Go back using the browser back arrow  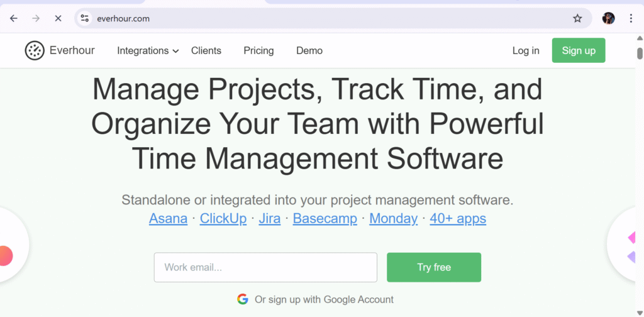14,18
